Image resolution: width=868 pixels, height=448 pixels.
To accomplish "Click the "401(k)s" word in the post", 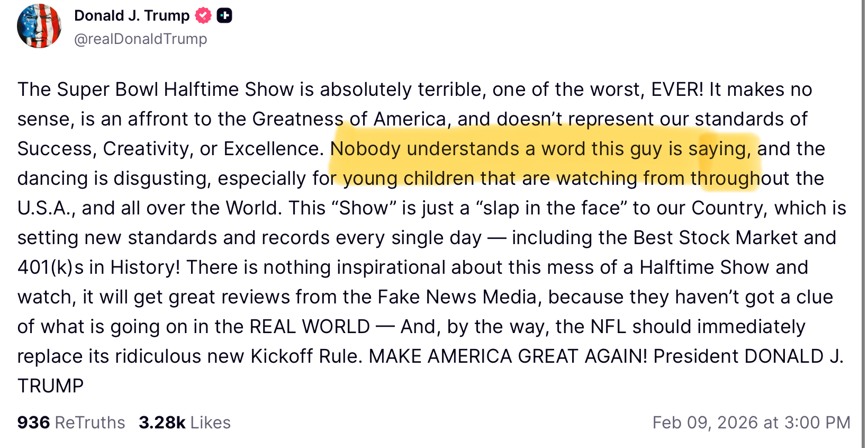I will pyautogui.click(x=50, y=267).
